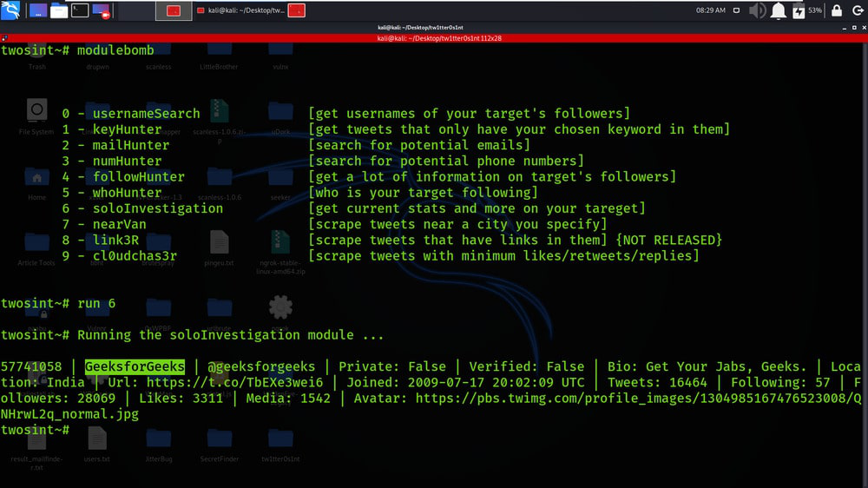Image resolution: width=868 pixels, height=488 pixels.
Task: Maximize the terminal window
Action: click(854, 28)
